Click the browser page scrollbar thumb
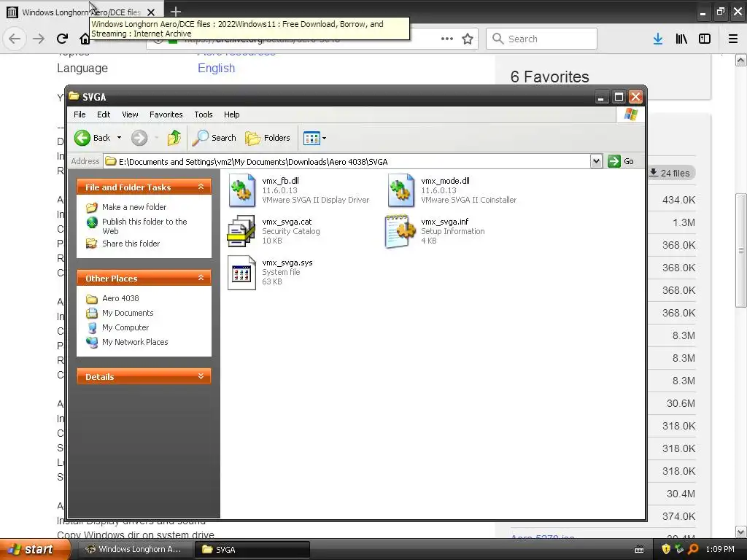 coord(740,250)
